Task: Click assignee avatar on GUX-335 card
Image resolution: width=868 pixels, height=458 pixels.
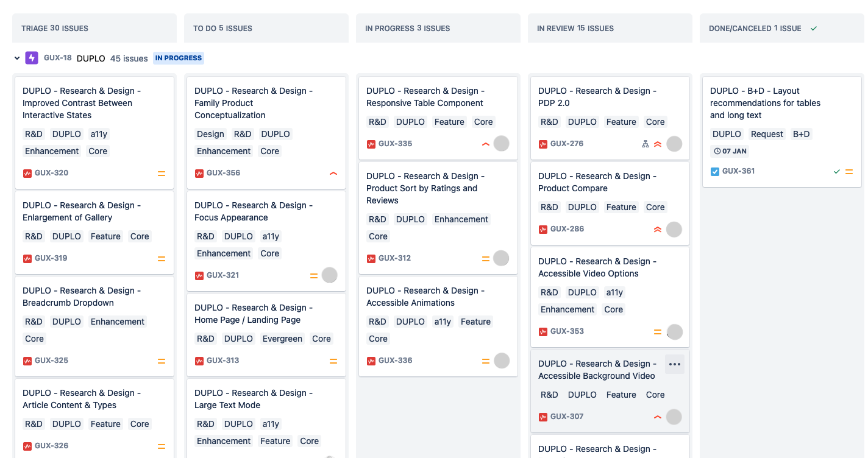Action: 501,144
